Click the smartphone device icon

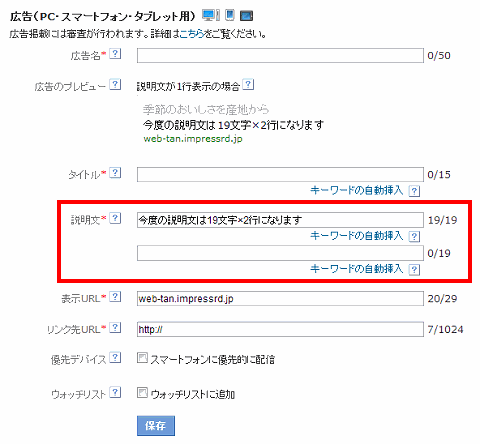point(230,15)
